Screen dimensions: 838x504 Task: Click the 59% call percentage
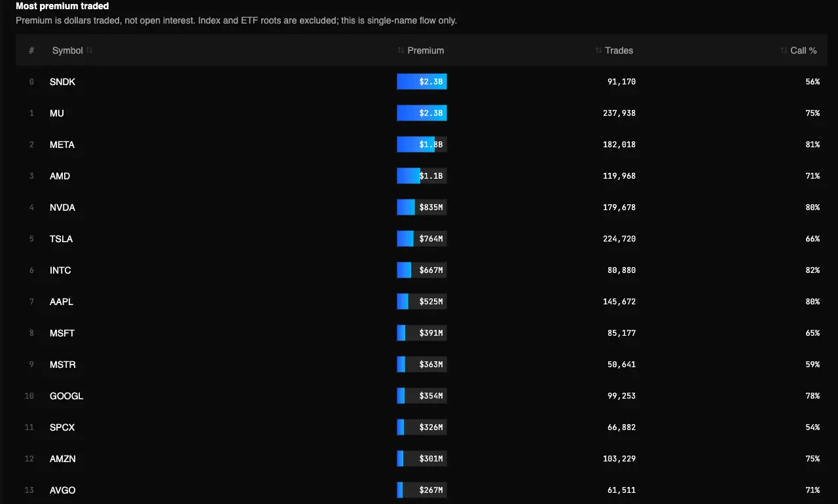[812, 365]
